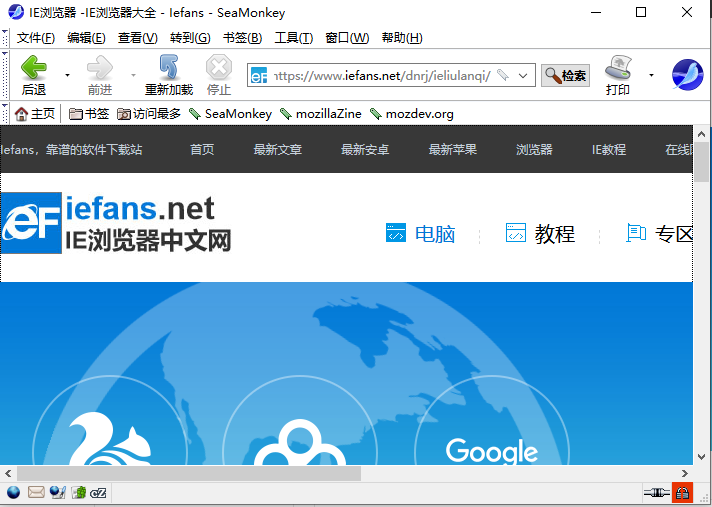
Task: Click the 教程 category icon
Action: pos(516,233)
